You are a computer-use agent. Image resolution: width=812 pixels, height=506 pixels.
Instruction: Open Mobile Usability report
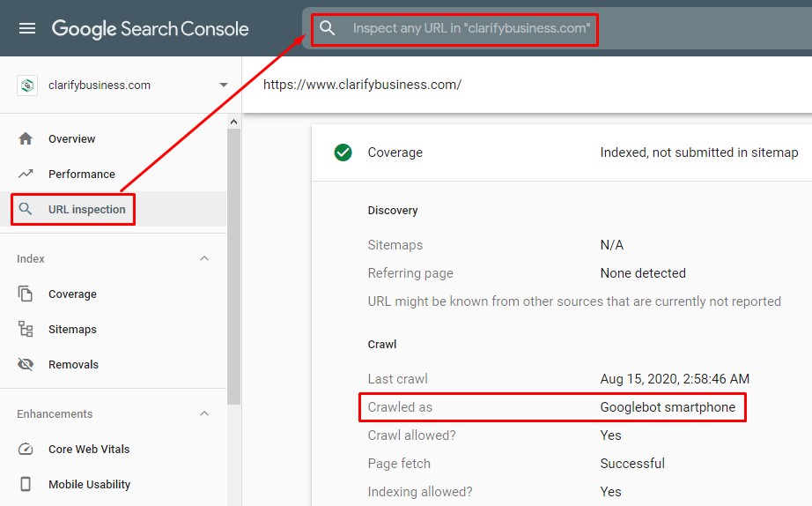point(90,484)
